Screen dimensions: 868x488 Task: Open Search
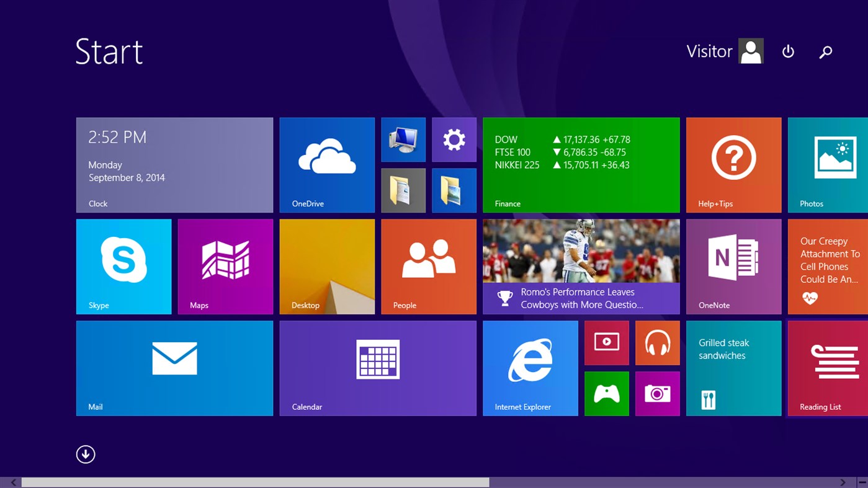click(825, 51)
